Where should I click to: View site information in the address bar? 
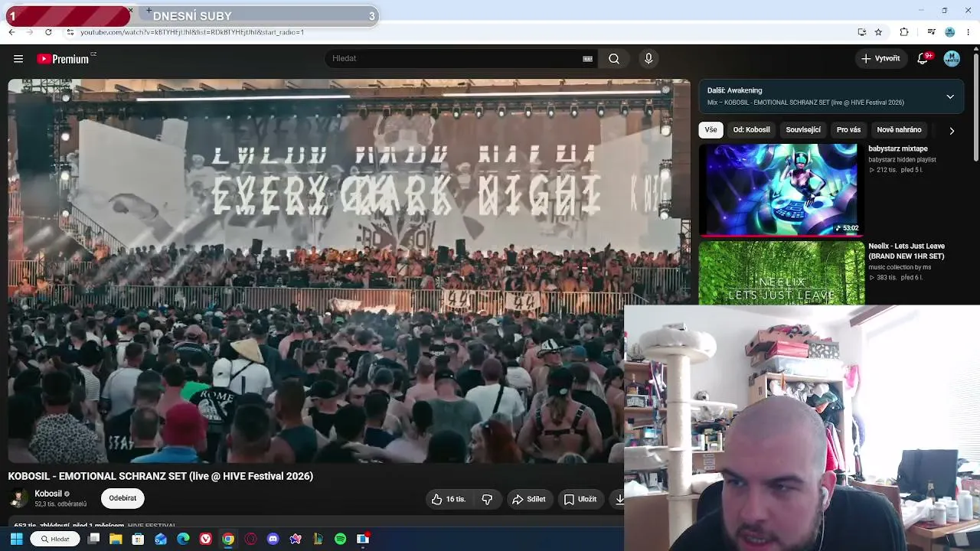(x=70, y=32)
